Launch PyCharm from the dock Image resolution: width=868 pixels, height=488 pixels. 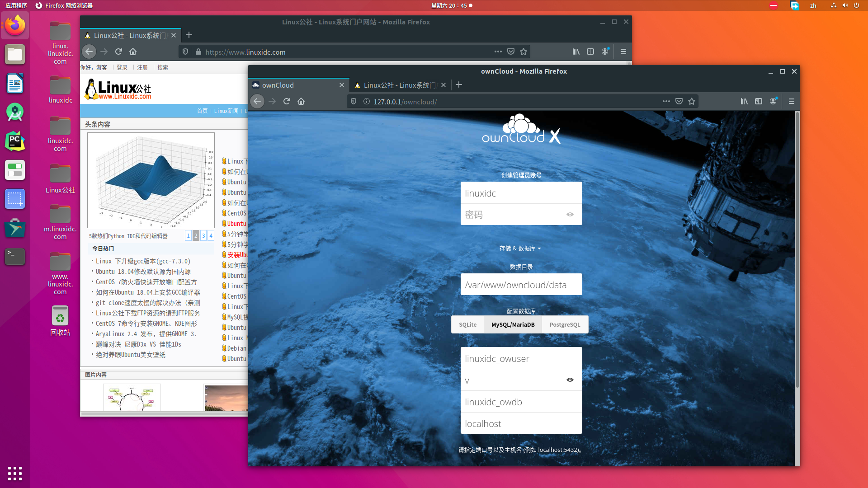click(15, 141)
